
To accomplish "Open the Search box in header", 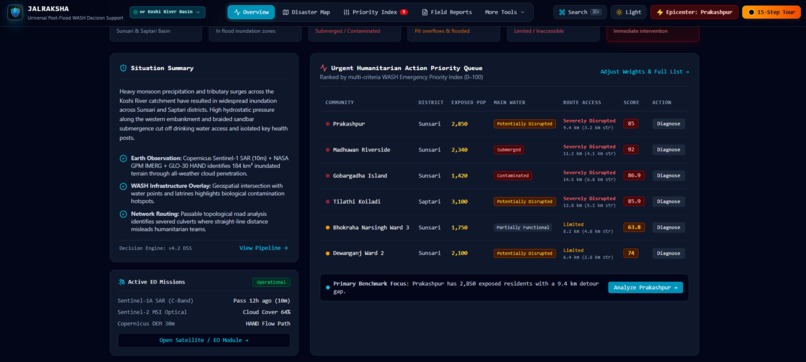I will (x=580, y=12).
